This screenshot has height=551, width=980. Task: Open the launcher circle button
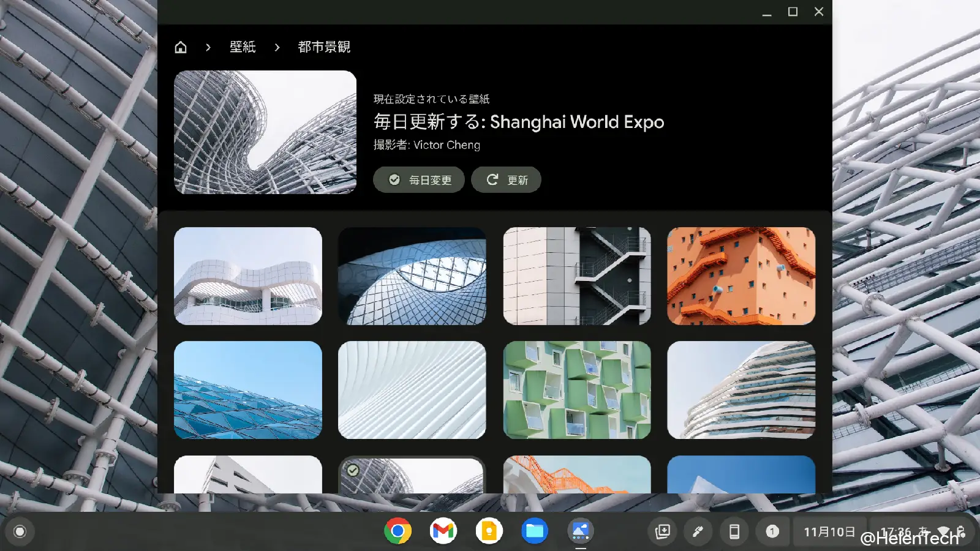click(x=20, y=531)
